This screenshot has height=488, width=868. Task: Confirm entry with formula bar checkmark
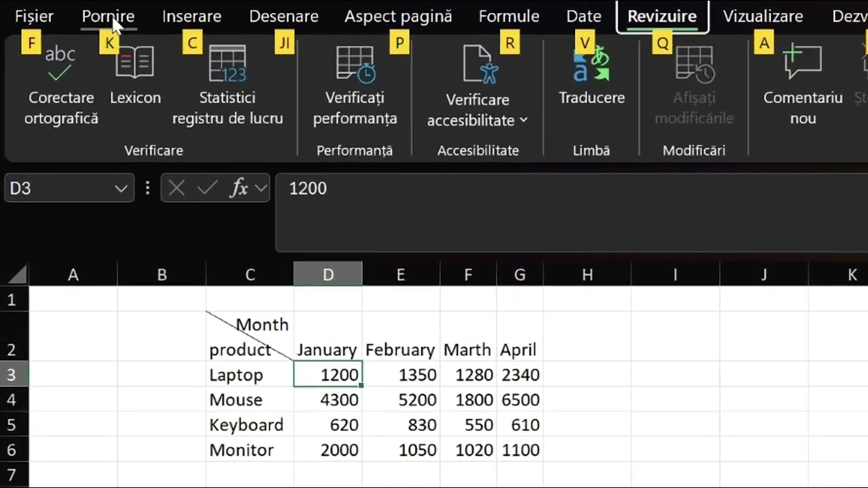tap(207, 188)
